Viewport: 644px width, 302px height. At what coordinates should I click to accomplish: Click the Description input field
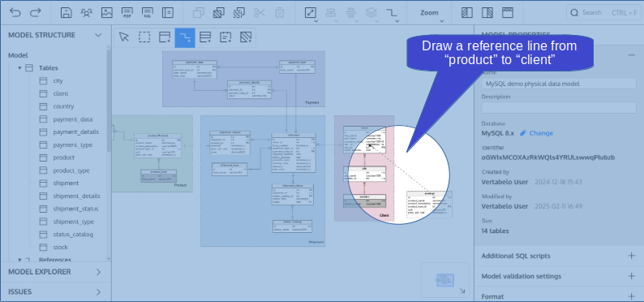tap(559, 108)
